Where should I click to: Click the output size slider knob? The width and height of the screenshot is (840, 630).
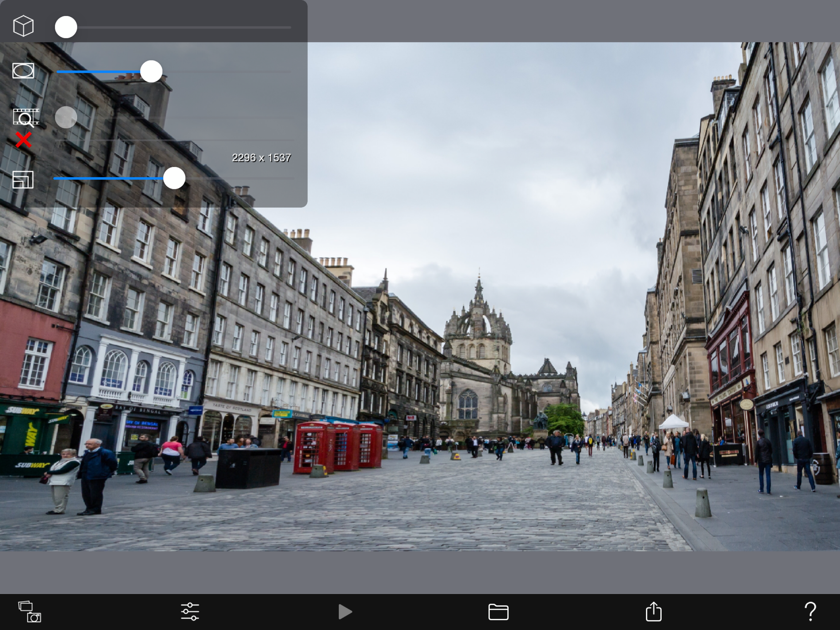[174, 178]
